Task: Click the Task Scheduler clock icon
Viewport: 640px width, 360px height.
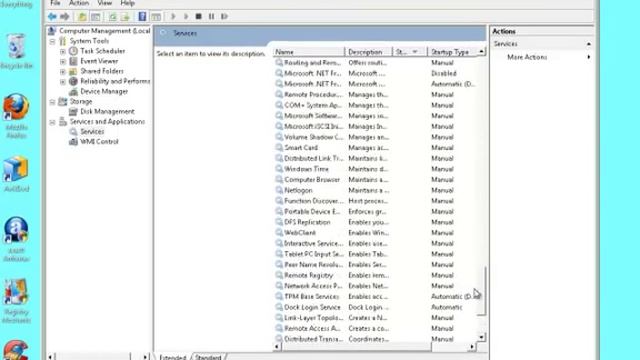Action: [x=73, y=51]
